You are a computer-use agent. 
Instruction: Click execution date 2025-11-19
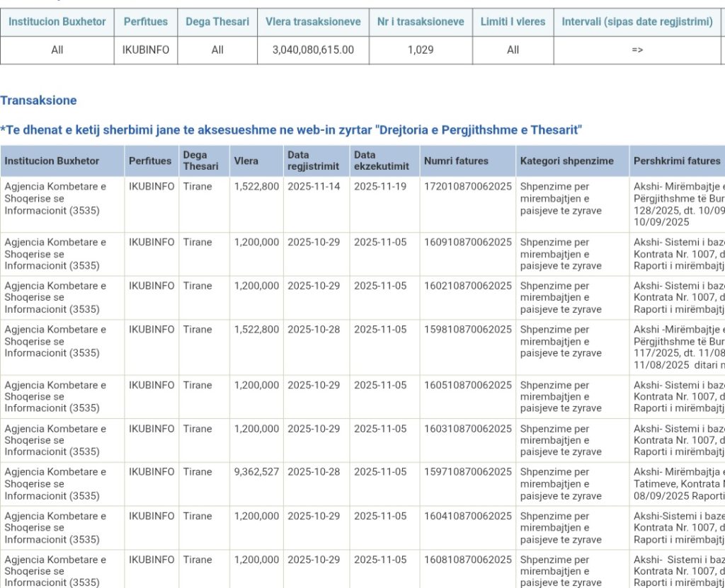click(380, 186)
